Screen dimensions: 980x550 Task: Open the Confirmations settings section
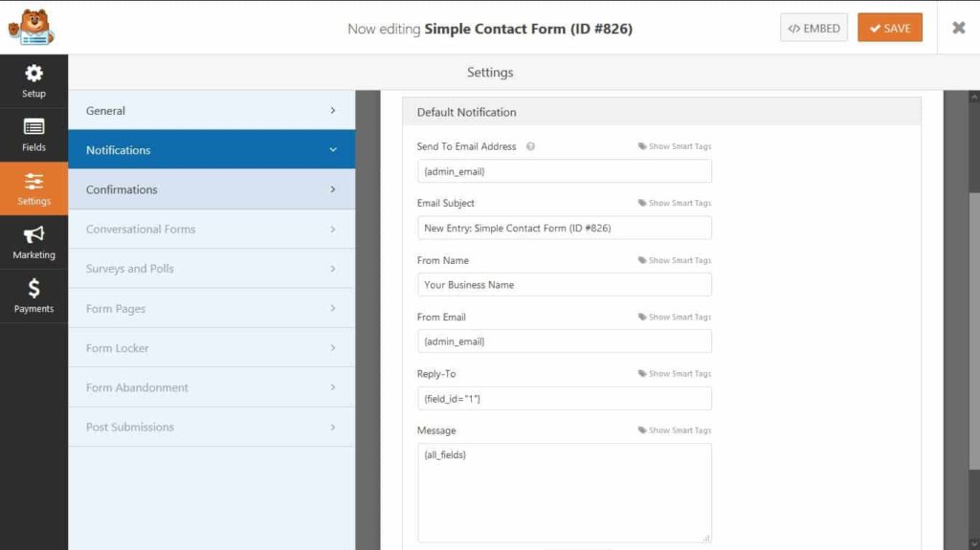[x=212, y=189]
